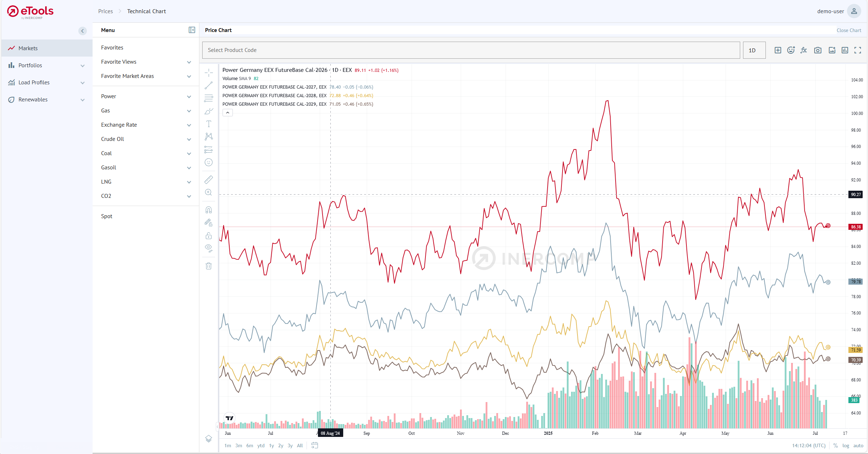Toggle auto scale on price axis

(858, 445)
